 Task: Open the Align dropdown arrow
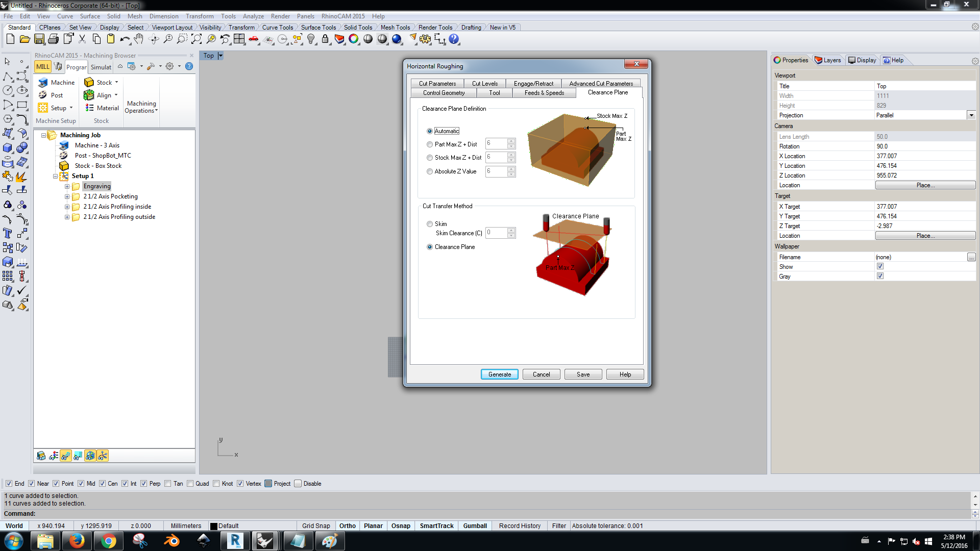pos(116,95)
